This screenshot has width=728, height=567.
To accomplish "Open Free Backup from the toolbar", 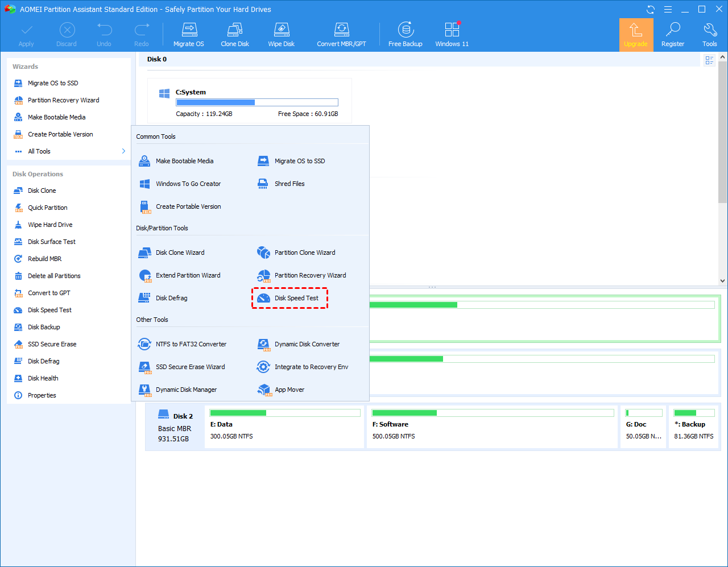I will [406, 35].
